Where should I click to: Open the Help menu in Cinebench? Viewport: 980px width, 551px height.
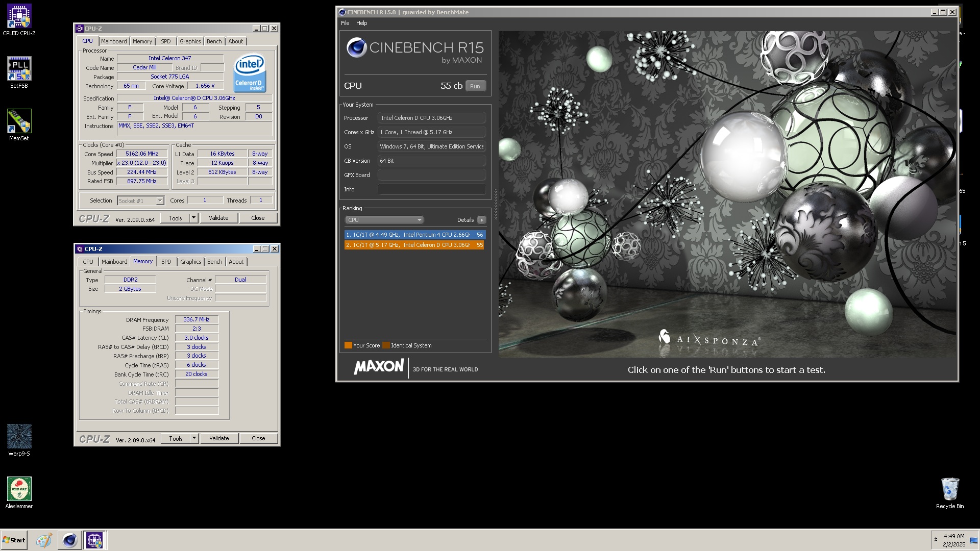pos(361,23)
